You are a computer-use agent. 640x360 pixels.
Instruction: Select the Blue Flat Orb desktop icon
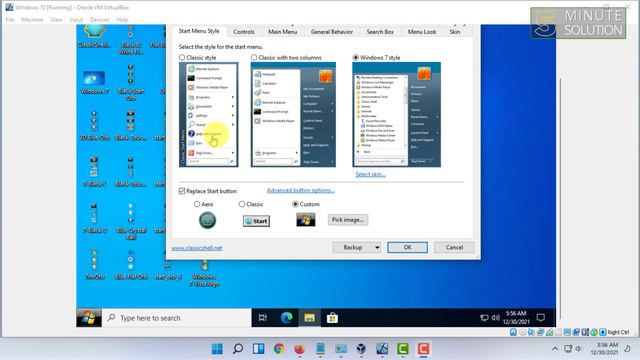pyautogui.click(x=131, y=265)
